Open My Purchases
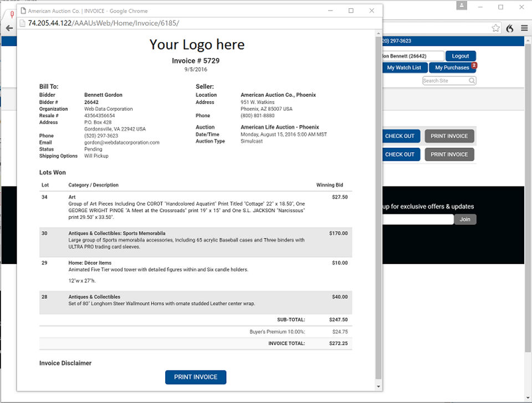Image resolution: width=532 pixels, height=403 pixels. point(452,68)
